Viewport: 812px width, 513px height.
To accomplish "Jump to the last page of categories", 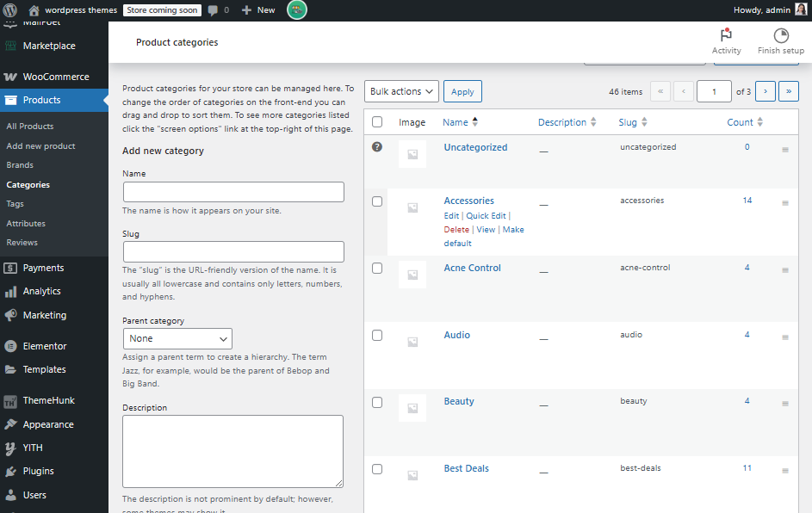I will pos(789,91).
